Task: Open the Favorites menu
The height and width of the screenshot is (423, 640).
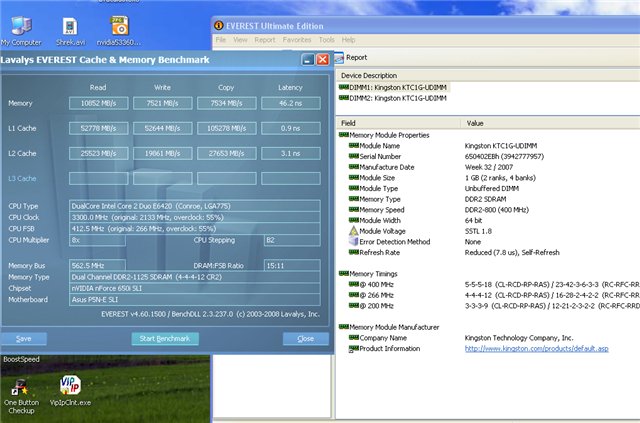Action: coord(298,40)
